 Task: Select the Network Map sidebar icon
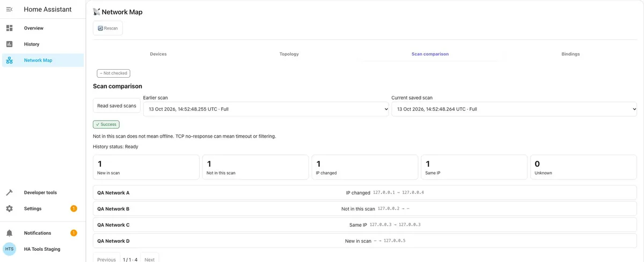(x=9, y=60)
